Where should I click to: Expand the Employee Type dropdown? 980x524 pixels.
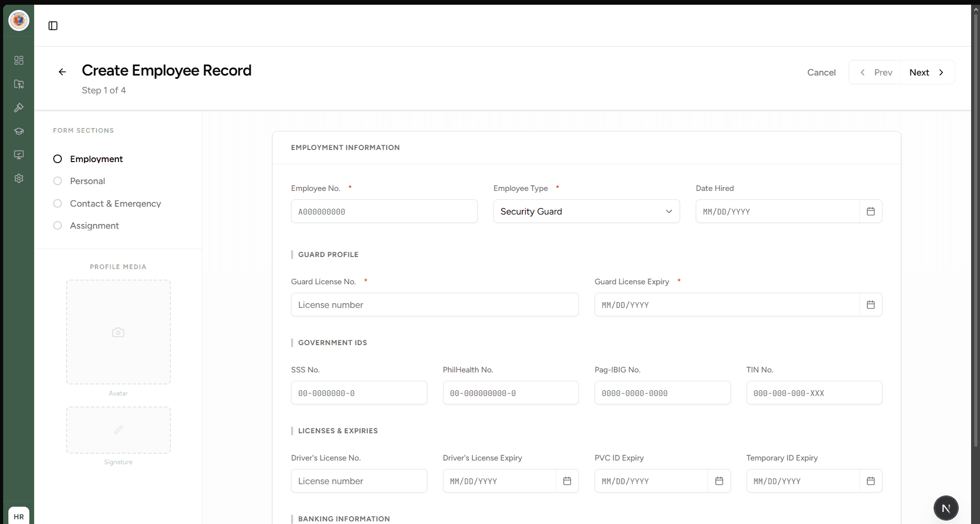point(587,211)
